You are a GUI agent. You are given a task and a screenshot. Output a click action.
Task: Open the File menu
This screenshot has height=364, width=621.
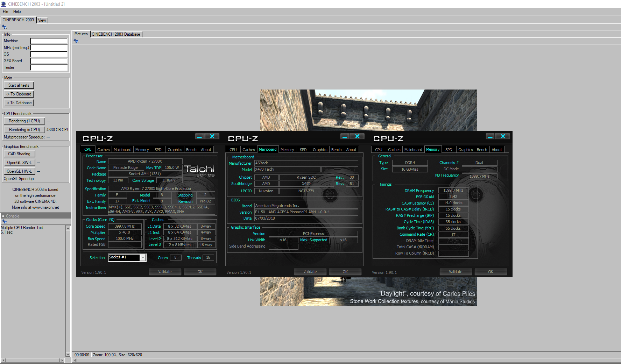pos(5,12)
